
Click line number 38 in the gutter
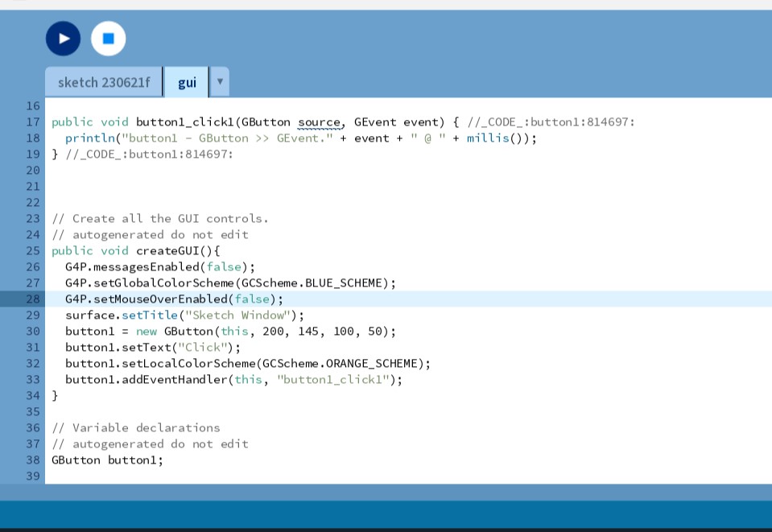pyautogui.click(x=33, y=460)
